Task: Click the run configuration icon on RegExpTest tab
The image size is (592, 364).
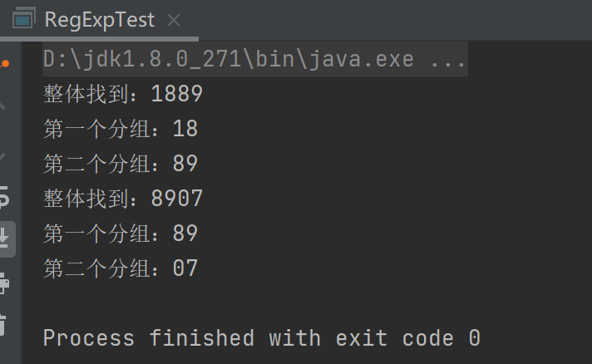Action: coord(24,19)
